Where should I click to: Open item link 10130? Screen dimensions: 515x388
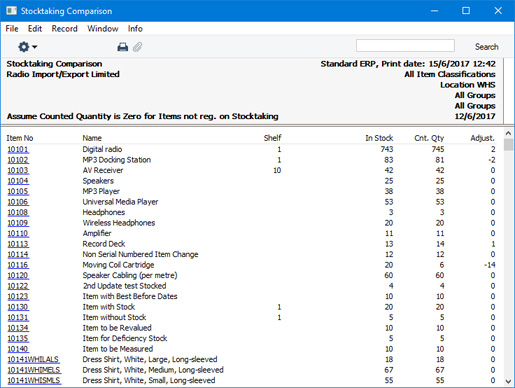pos(18,307)
